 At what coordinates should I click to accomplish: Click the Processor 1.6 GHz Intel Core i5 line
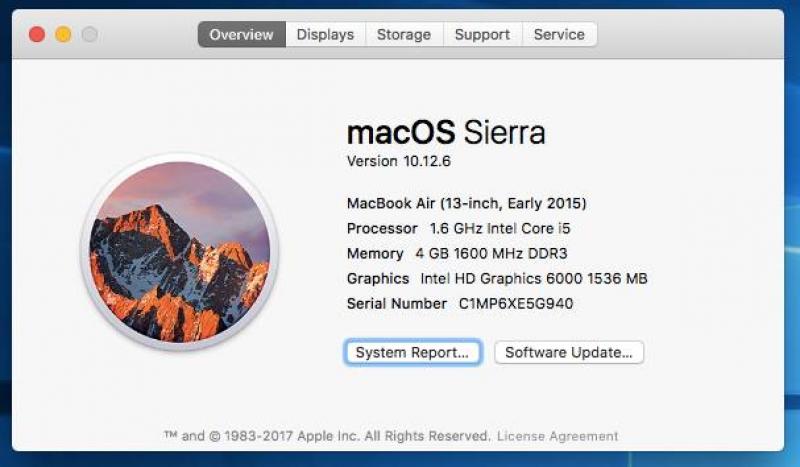pyautogui.click(x=459, y=229)
